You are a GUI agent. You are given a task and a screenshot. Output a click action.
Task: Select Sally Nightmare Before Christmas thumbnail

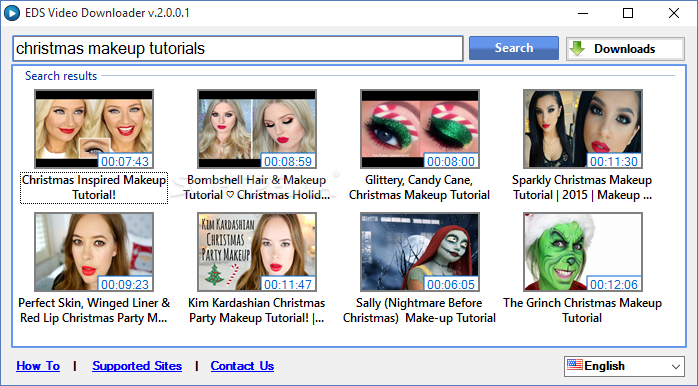pyautogui.click(x=420, y=252)
